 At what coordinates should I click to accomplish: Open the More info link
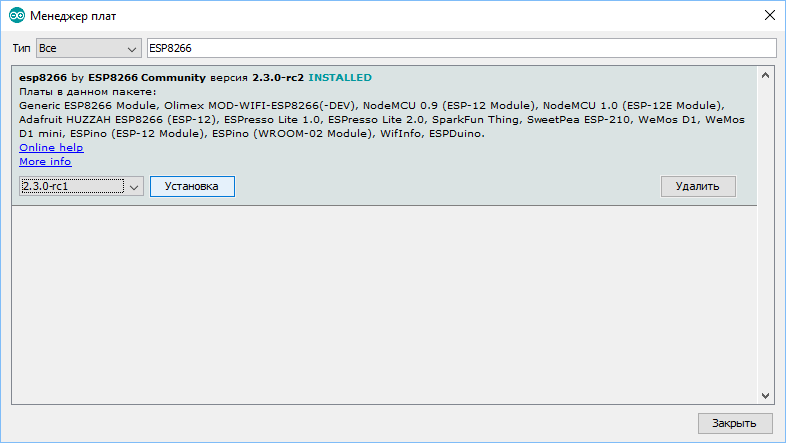(x=45, y=161)
